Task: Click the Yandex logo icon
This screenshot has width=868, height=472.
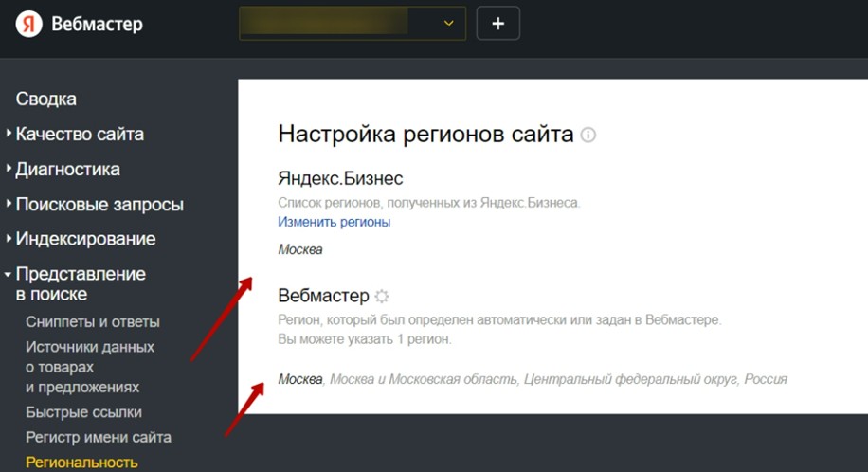Action: (28, 24)
